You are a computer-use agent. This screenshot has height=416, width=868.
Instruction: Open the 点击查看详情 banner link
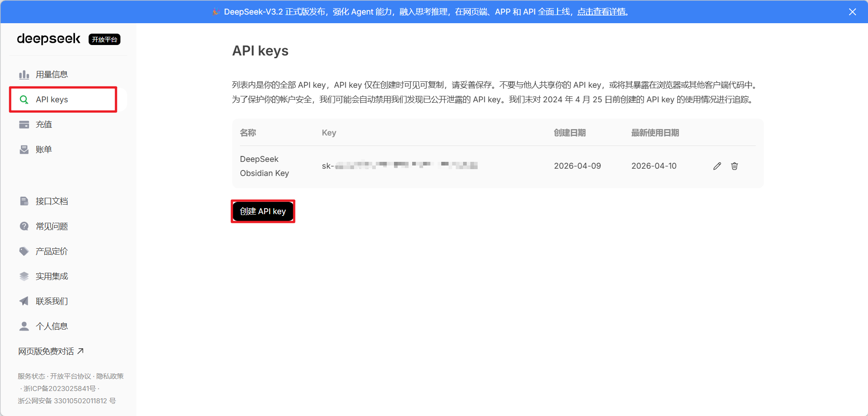[x=602, y=12]
